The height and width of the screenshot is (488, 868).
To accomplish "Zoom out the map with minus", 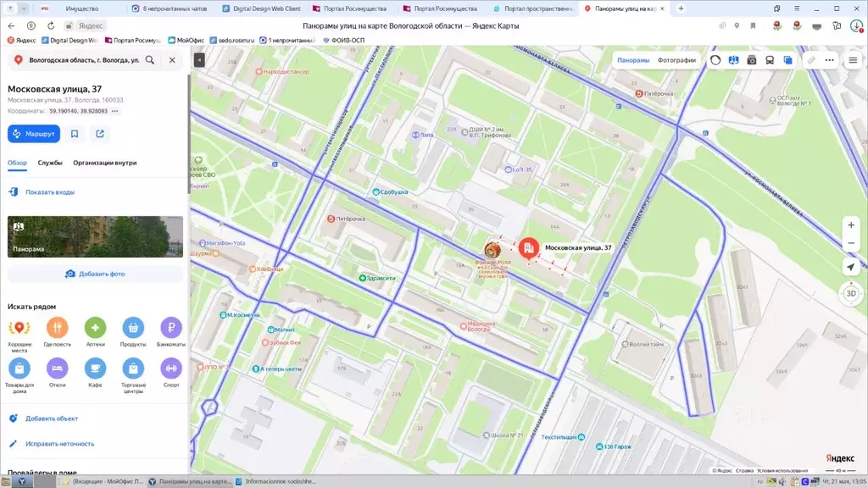I will pyautogui.click(x=851, y=243).
